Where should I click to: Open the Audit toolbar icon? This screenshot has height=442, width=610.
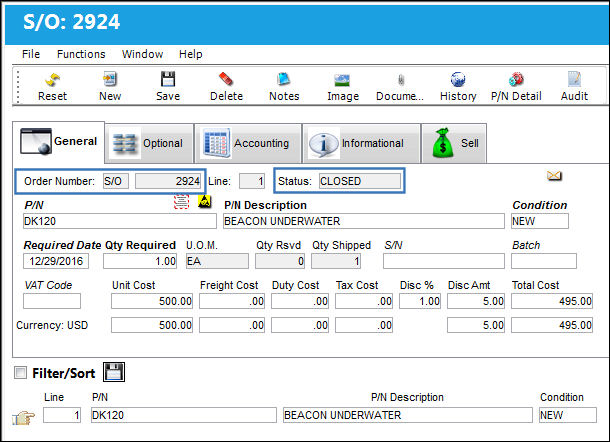tap(574, 79)
